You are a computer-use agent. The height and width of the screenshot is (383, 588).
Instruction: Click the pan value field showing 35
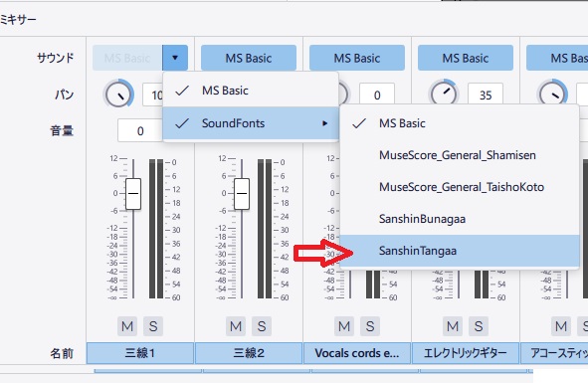(x=486, y=95)
